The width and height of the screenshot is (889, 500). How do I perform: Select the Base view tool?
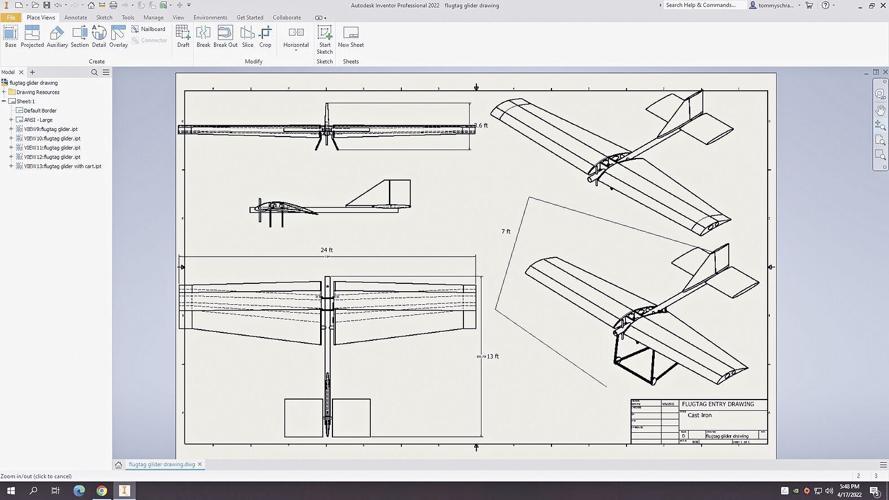(x=10, y=37)
